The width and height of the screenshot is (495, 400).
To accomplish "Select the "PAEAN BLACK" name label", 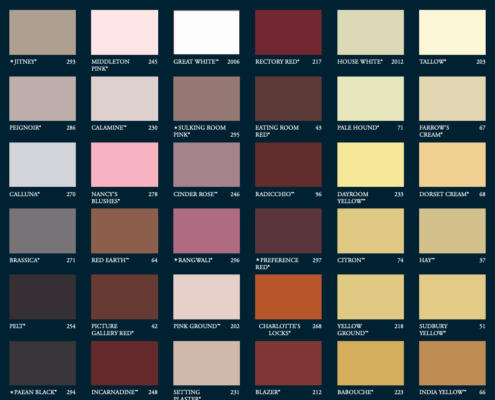I will (x=33, y=392).
